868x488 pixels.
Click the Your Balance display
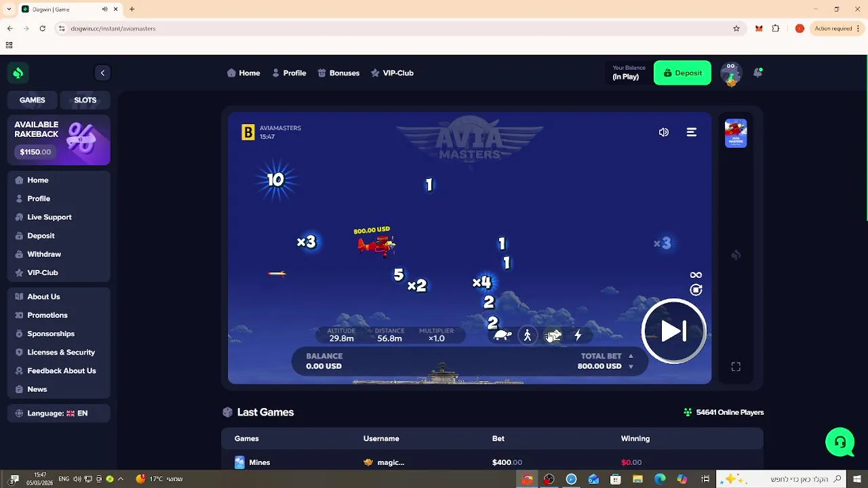tap(629, 73)
